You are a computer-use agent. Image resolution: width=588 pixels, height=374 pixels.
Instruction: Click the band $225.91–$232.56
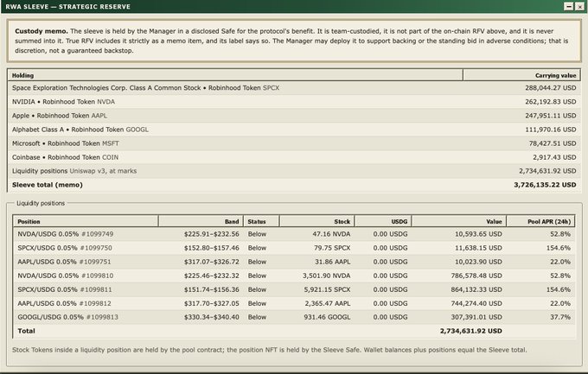[x=212, y=234]
